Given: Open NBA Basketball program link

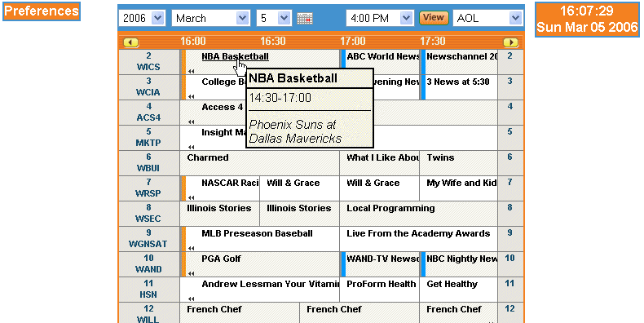Looking at the screenshot, I should coord(235,57).
